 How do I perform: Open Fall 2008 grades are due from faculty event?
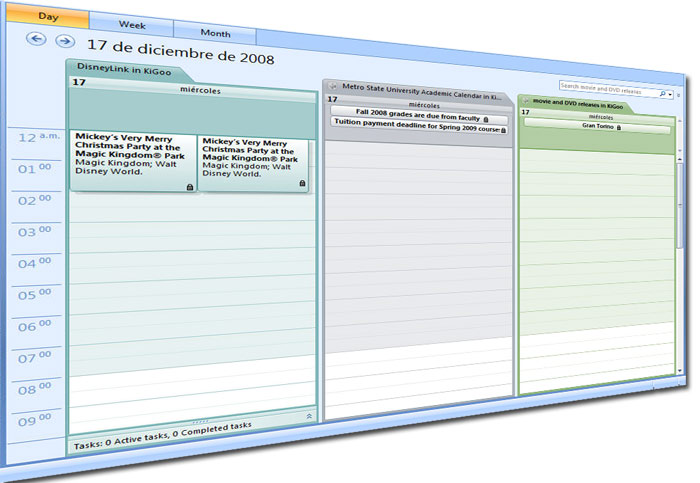(419, 115)
